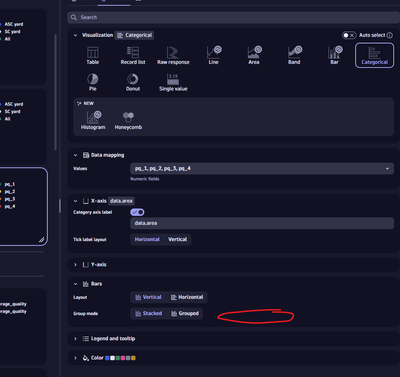Viewport: 400px width, 377px height.
Task: Set bars layout to Horizontal
Action: tap(187, 297)
